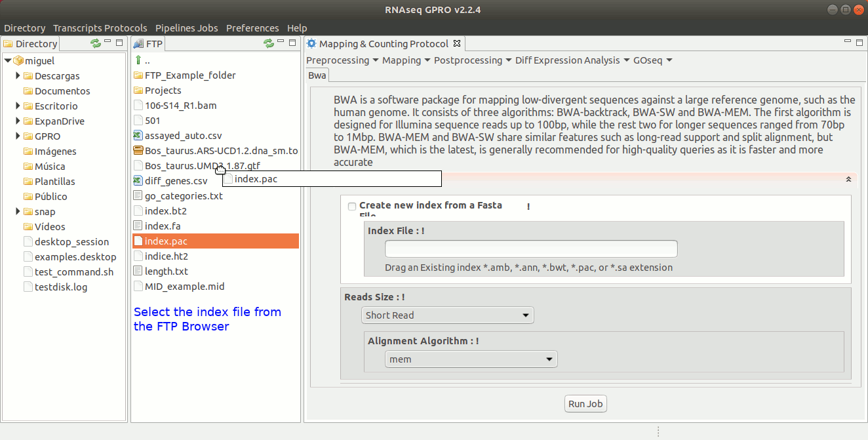Viewport: 868px width, 440px height.
Task: Close the Mapping & Counting Protocol tab
Action: coord(458,44)
